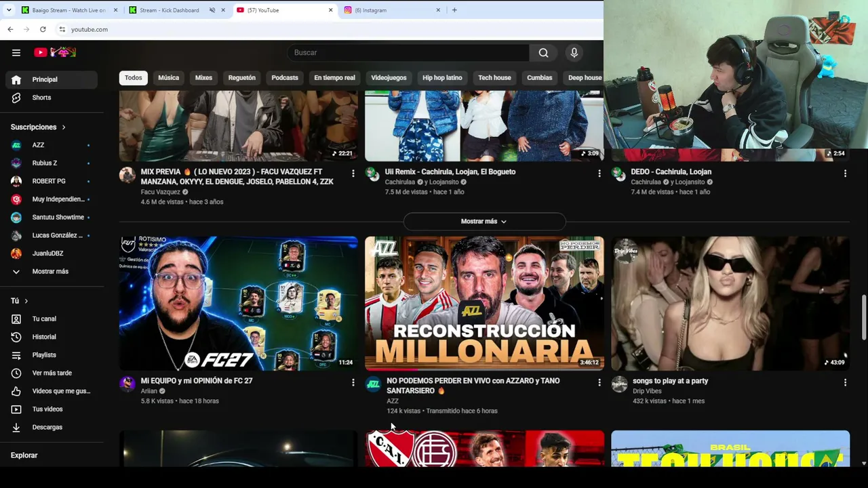This screenshot has height=488, width=868.
Task: Open Shorts from the sidebar
Action: pos(52,98)
